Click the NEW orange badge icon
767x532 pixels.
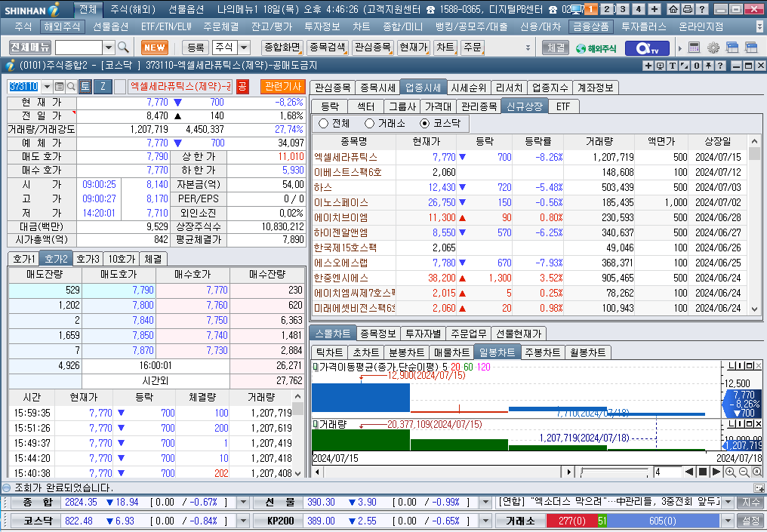[155, 48]
